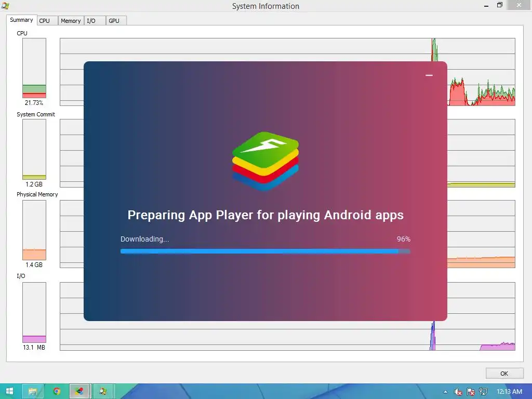Screen dimensions: 532x399
Task: Open the network tray icon
Action: [483, 392]
